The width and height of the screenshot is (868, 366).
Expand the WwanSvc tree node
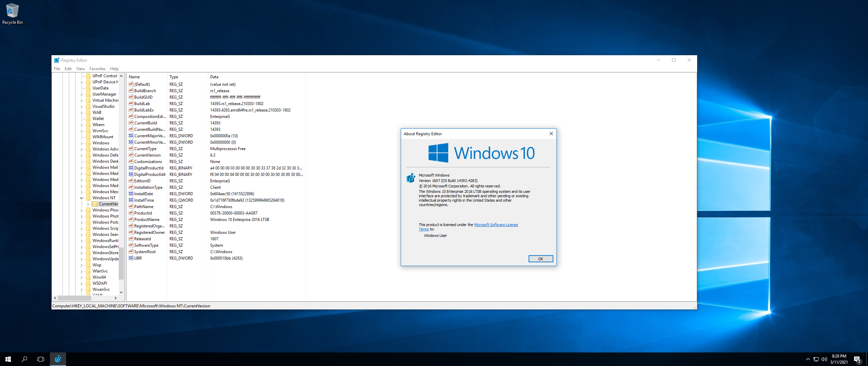[81, 289]
